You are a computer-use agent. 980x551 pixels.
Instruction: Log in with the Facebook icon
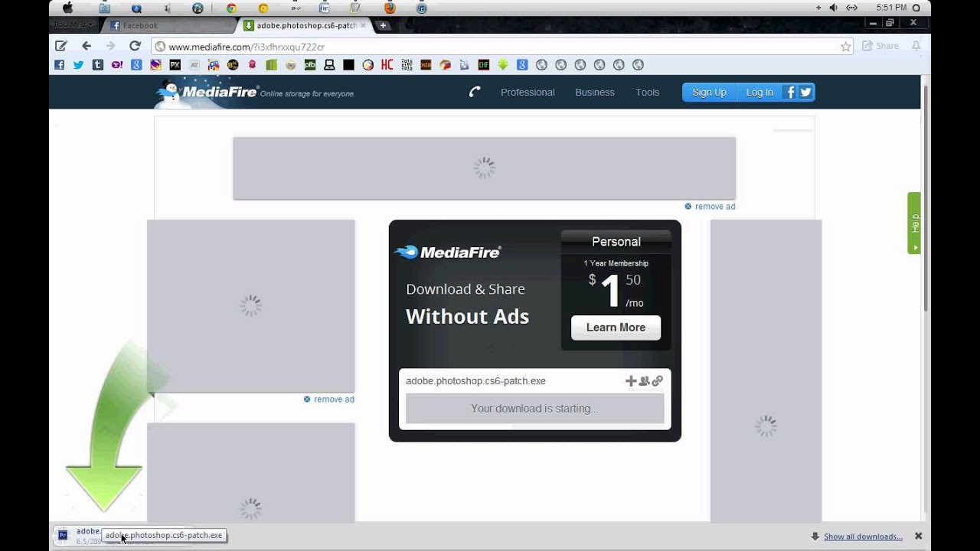coord(791,92)
